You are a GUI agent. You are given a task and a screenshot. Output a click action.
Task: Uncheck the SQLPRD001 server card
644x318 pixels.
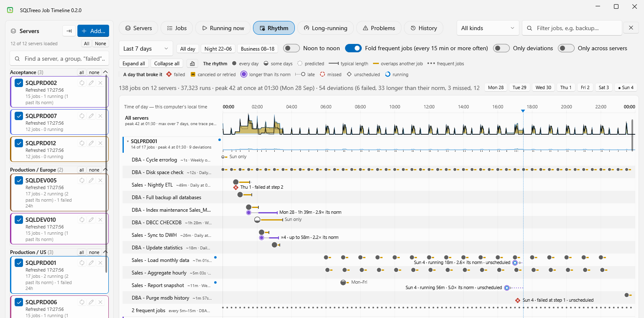19,263
